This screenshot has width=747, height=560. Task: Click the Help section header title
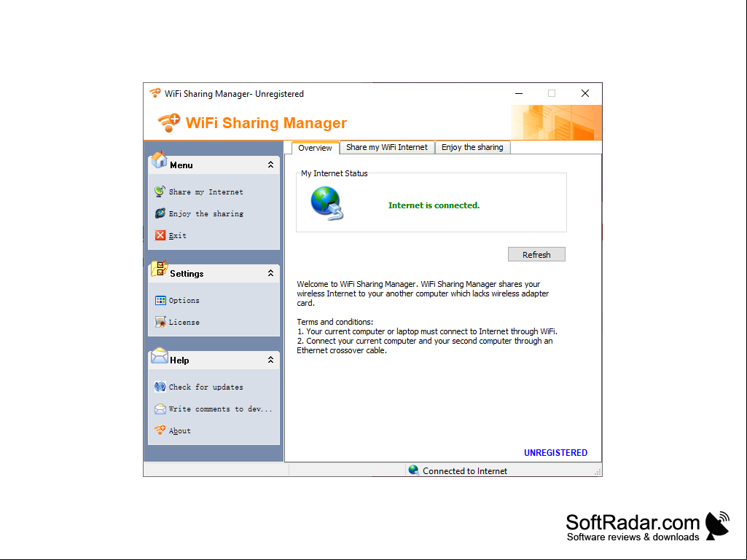coord(179,360)
